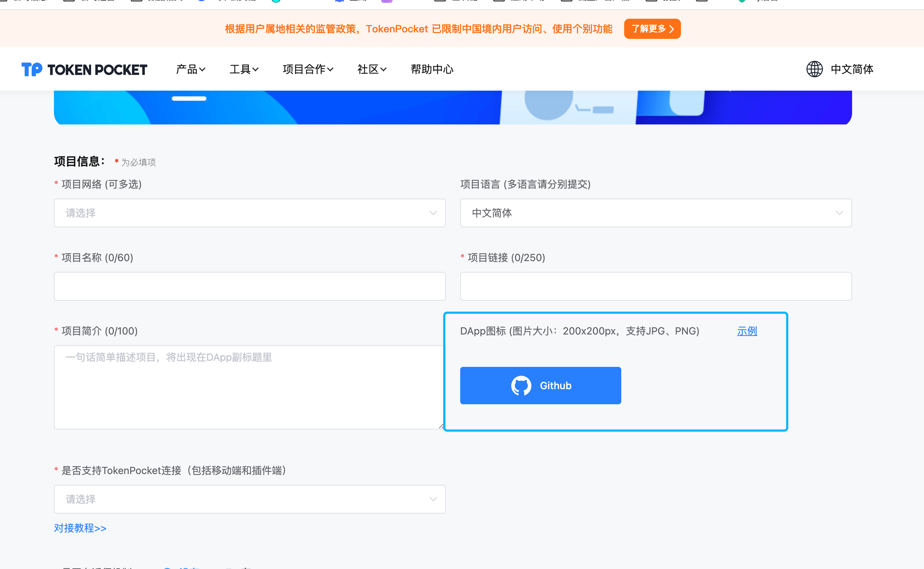Image resolution: width=924 pixels, height=569 pixels.
Task: Click the TokenPocket TP logo
Action: coord(32,69)
